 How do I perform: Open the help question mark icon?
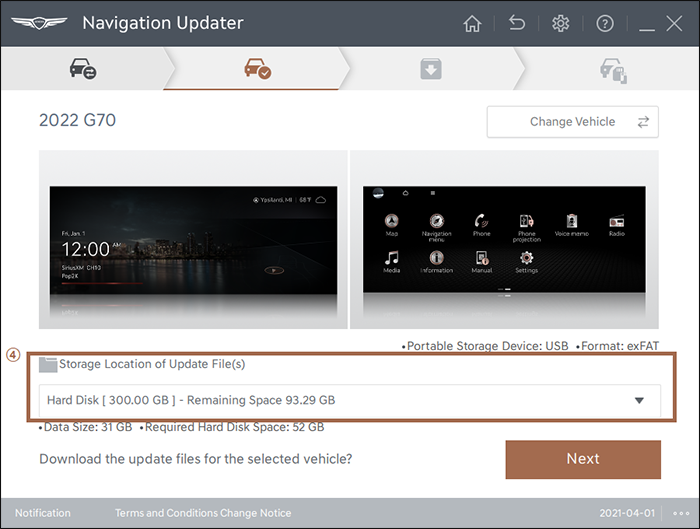click(605, 23)
